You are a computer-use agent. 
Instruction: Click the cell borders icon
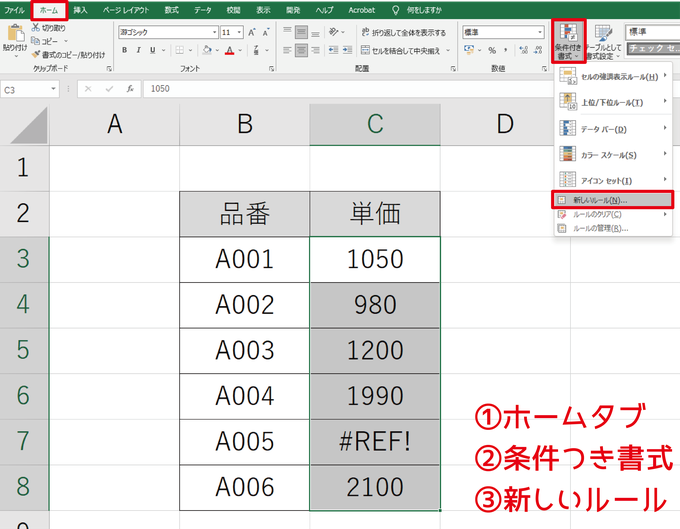click(180, 50)
